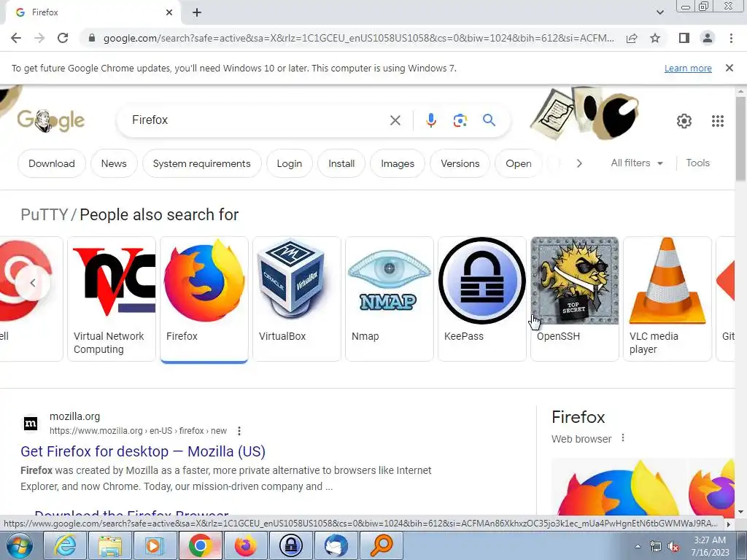This screenshot has width=747, height=560.
Task: Share this page via share icon
Action: (632, 38)
